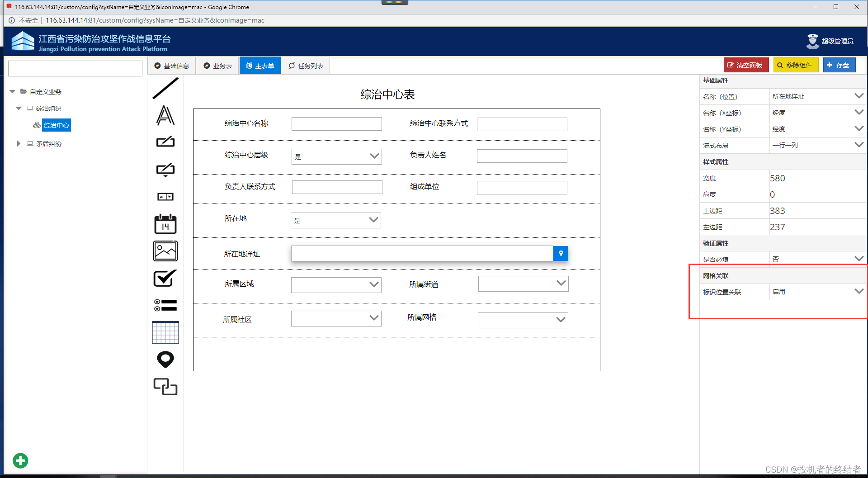Open the 所属网格 dropdown

tap(523, 320)
